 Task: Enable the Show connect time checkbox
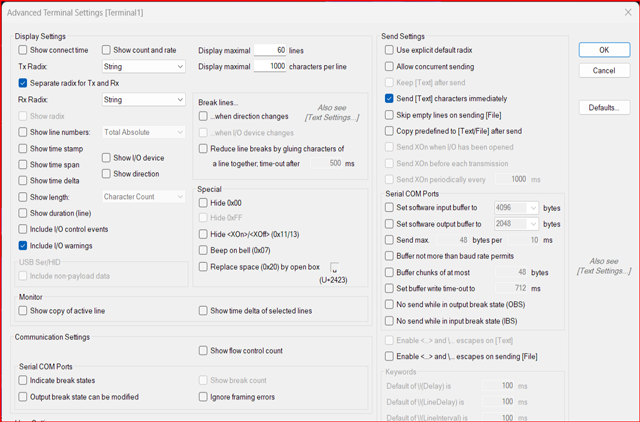click(x=24, y=50)
